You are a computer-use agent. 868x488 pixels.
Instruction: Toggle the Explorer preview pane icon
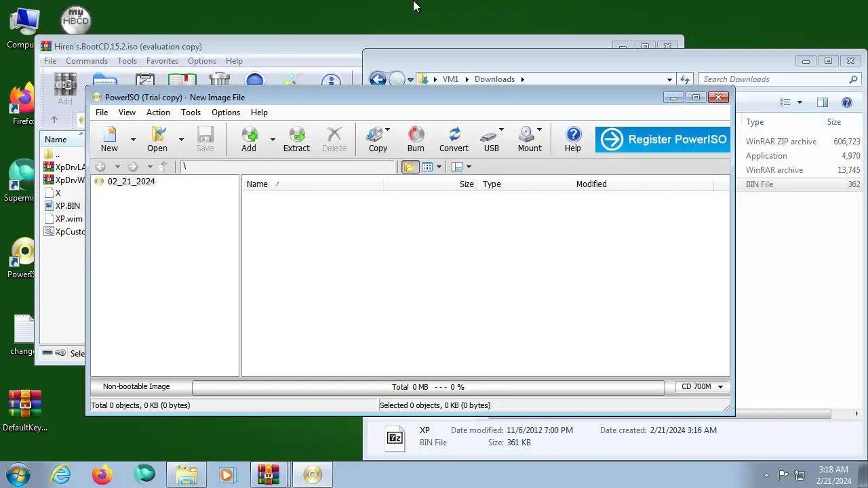[823, 102]
